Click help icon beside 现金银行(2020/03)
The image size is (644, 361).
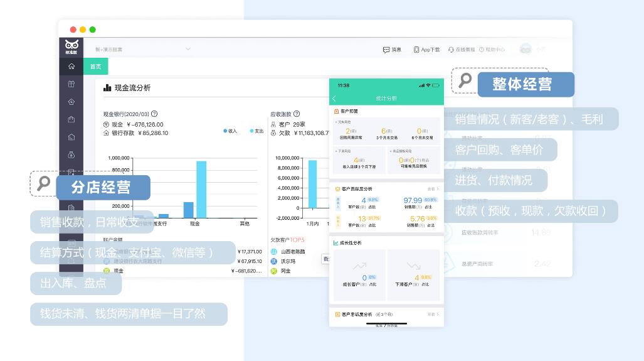pyautogui.click(x=154, y=114)
